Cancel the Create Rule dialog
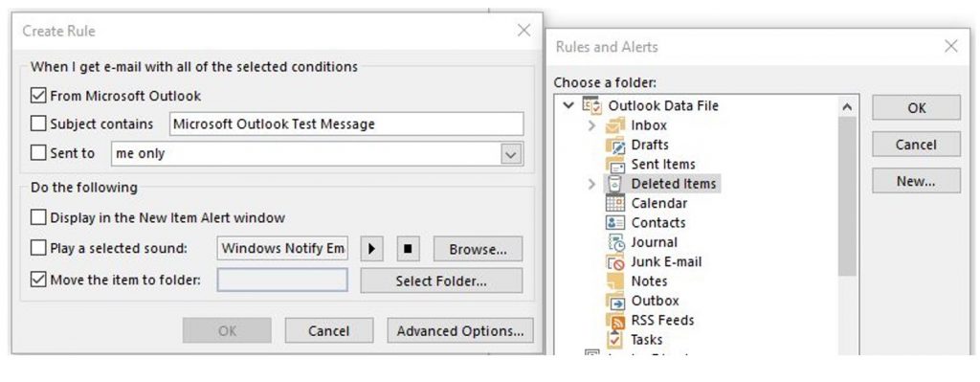980x382 pixels. tap(329, 330)
